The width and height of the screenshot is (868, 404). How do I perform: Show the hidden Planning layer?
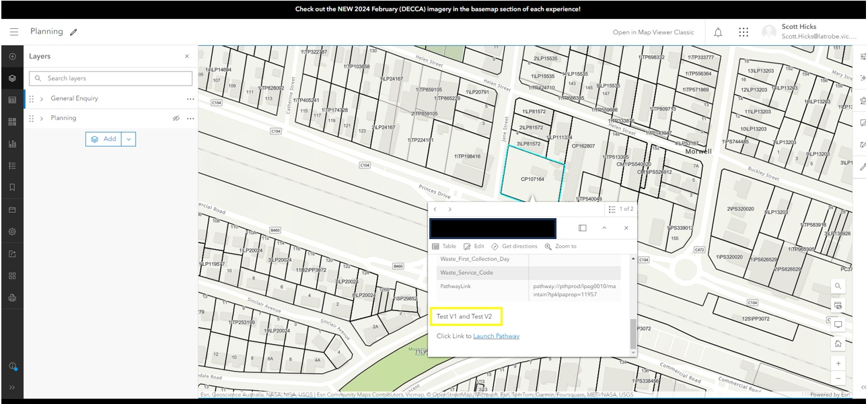click(x=176, y=118)
